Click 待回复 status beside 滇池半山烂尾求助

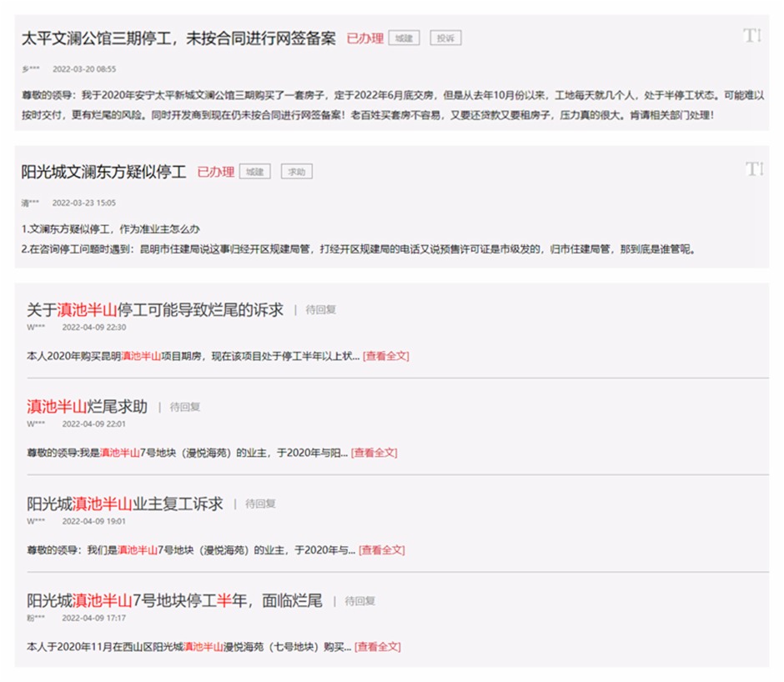(185, 408)
